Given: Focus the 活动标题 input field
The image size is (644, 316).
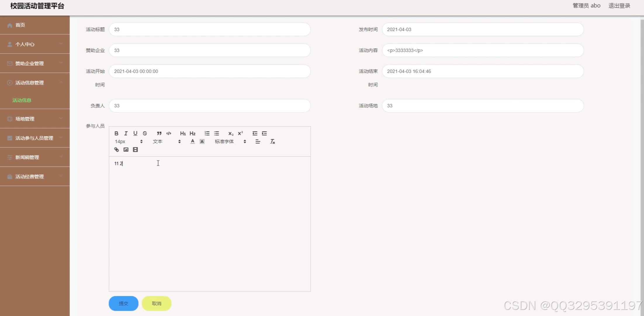Looking at the screenshot, I should click(x=210, y=29).
